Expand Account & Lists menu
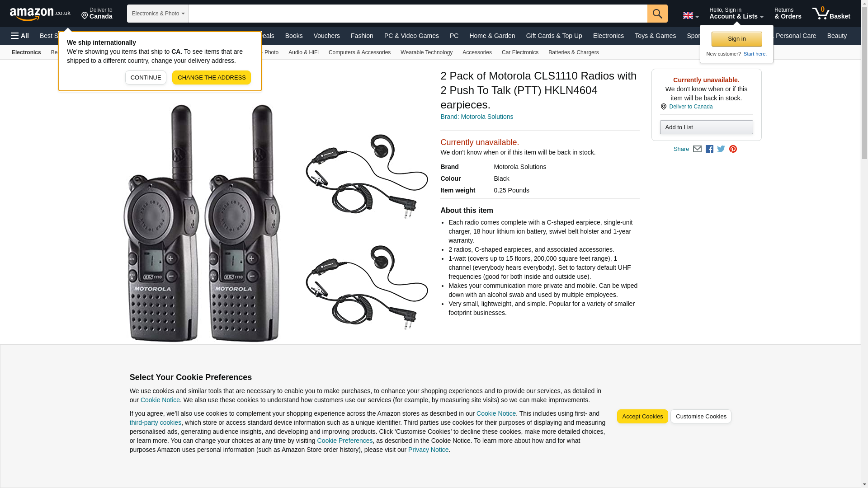 pyautogui.click(x=736, y=14)
